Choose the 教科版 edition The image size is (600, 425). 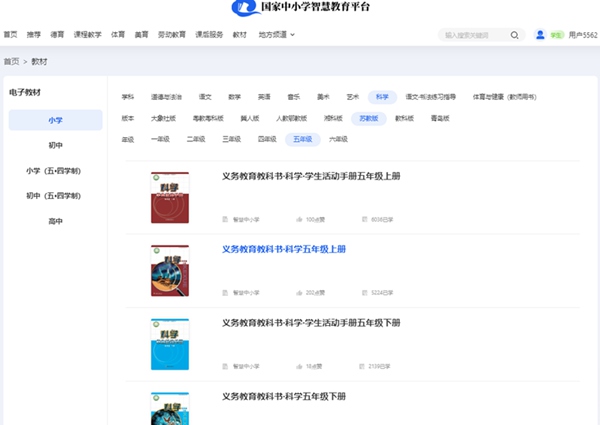click(x=404, y=118)
